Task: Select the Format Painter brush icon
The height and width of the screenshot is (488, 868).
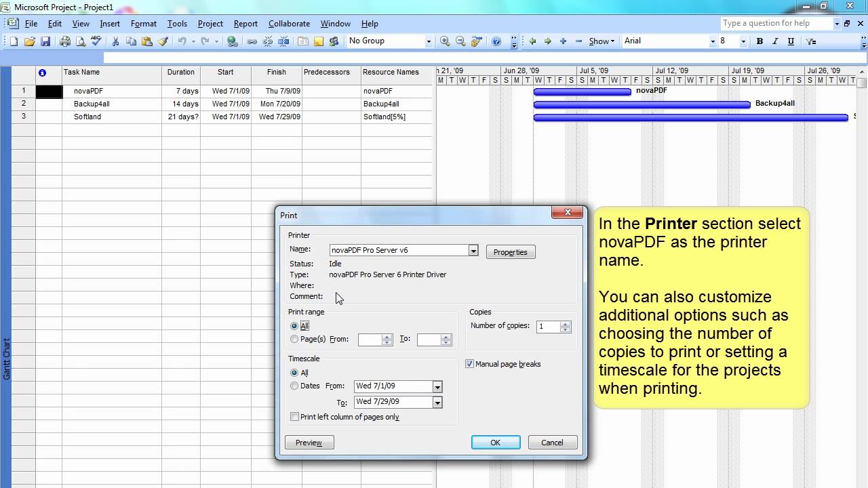Action: 163,41
